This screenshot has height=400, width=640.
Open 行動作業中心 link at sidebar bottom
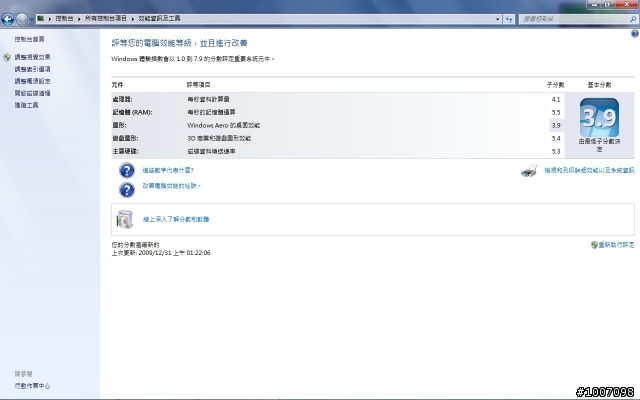click(x=32, y=386)
